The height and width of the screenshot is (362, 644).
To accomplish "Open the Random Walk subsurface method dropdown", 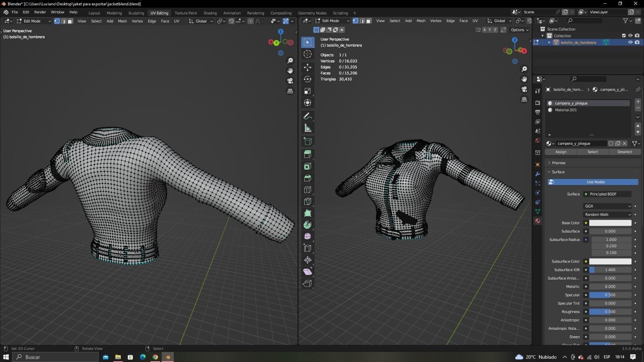I will (x=607, y=214).
